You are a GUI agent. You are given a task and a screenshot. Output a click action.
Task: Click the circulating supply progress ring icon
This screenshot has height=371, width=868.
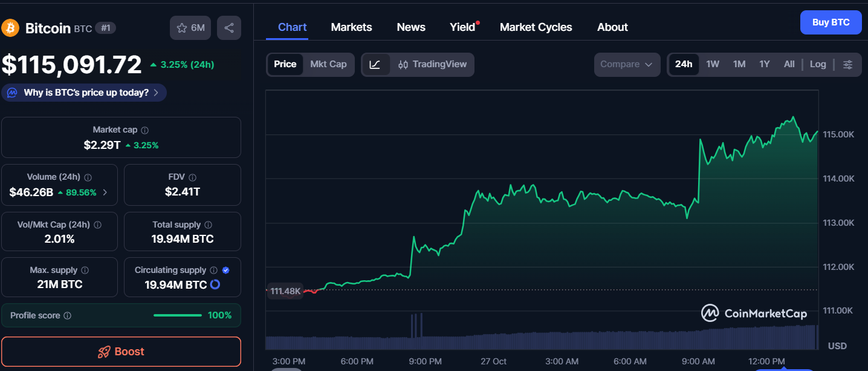tap(215, 284)
